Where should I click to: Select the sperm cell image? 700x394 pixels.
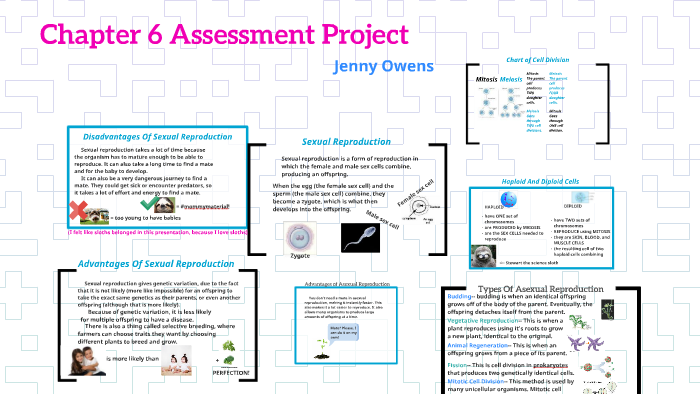tap(360, 238)
